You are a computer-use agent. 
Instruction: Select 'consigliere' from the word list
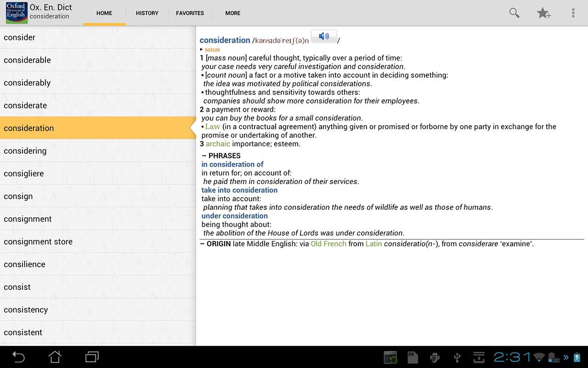pos(24,173)
